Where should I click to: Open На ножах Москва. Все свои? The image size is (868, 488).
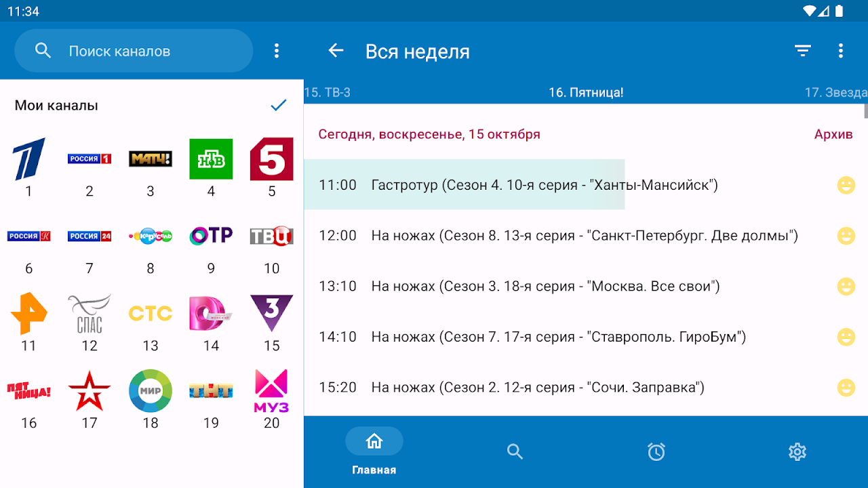pyautogui.click(x=586, y=287)
